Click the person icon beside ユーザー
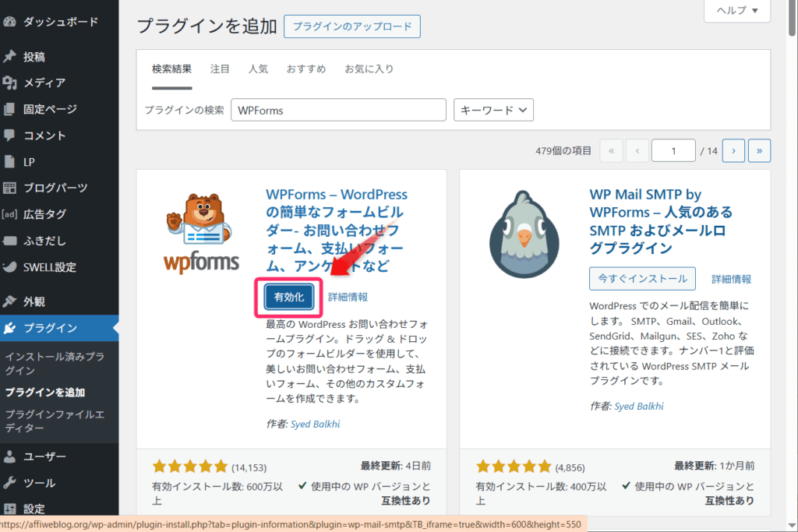798x532 pixels. pyautogui.click(x=9, y=456)
